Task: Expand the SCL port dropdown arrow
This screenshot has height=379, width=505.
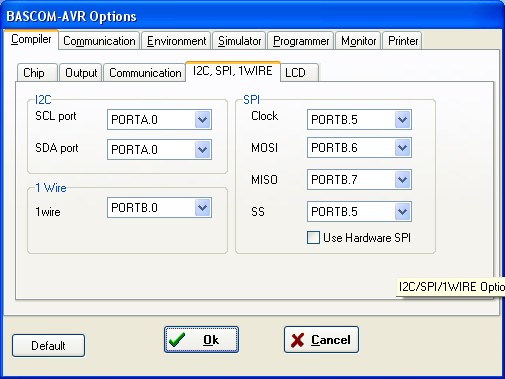Action: pyautogui.click(x=203, y=119)
